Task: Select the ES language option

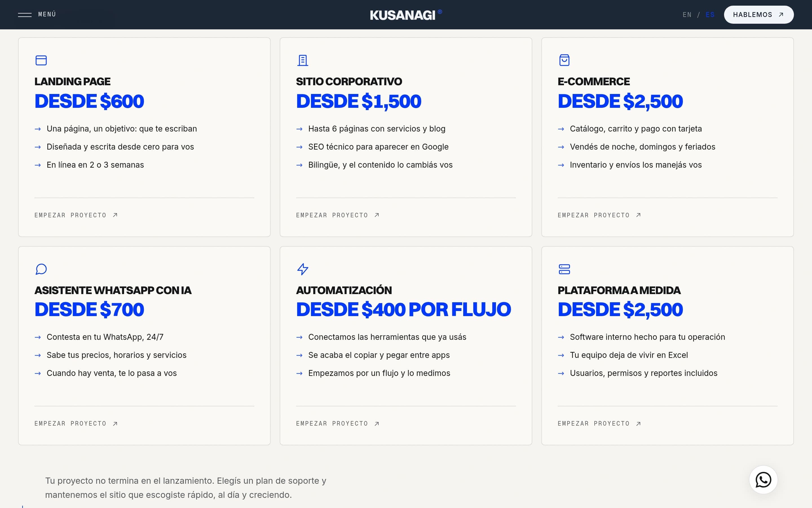Action: coord(710,15)
